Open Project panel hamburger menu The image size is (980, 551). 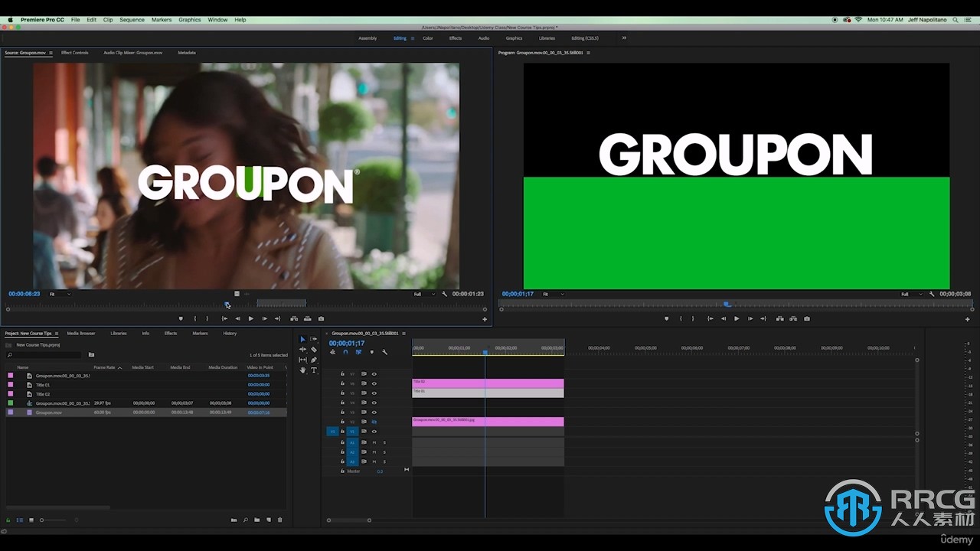click(57, 334)
